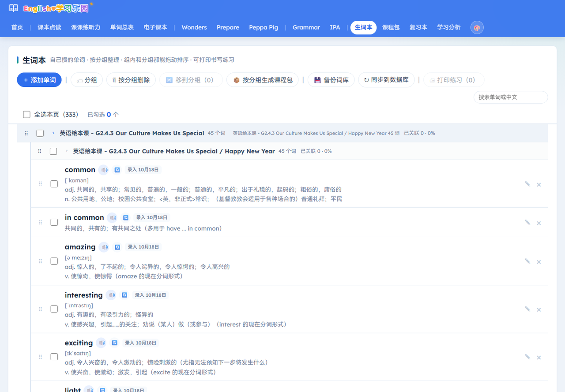Focus the 搜索单词或中文 search field

click(511, 97)
